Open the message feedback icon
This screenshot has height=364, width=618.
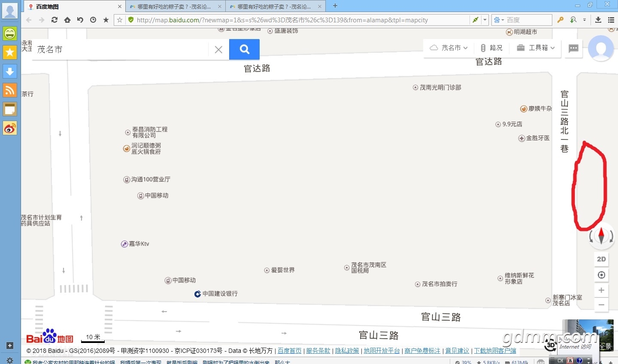click(x=573, y=48)
